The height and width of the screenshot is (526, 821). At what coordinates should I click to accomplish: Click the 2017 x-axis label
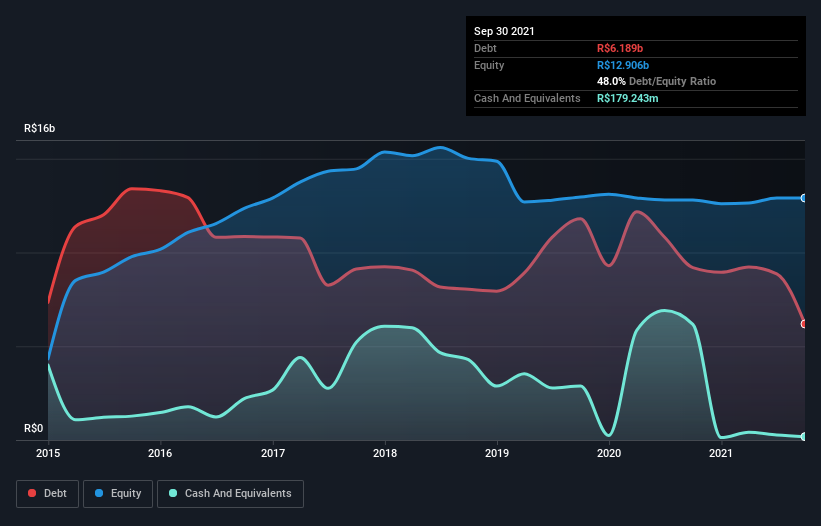(273, 453)
